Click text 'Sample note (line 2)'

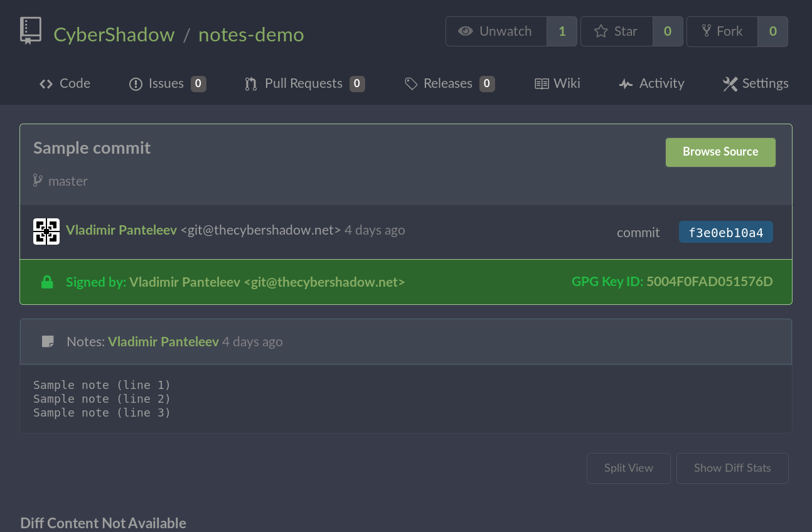(102, 398)
